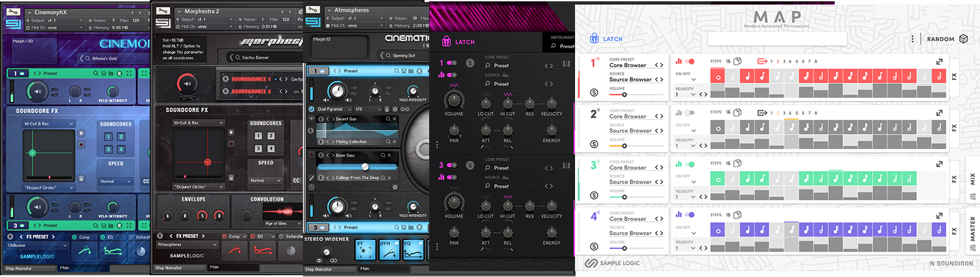Open the MIX side tab in MAP
980x277 pixels.
[973, 179]
